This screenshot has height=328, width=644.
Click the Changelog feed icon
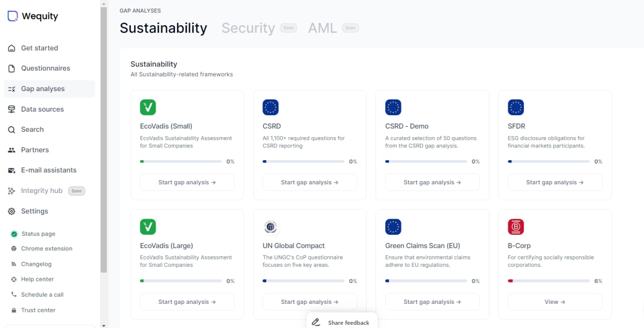(x=14, y=264)
